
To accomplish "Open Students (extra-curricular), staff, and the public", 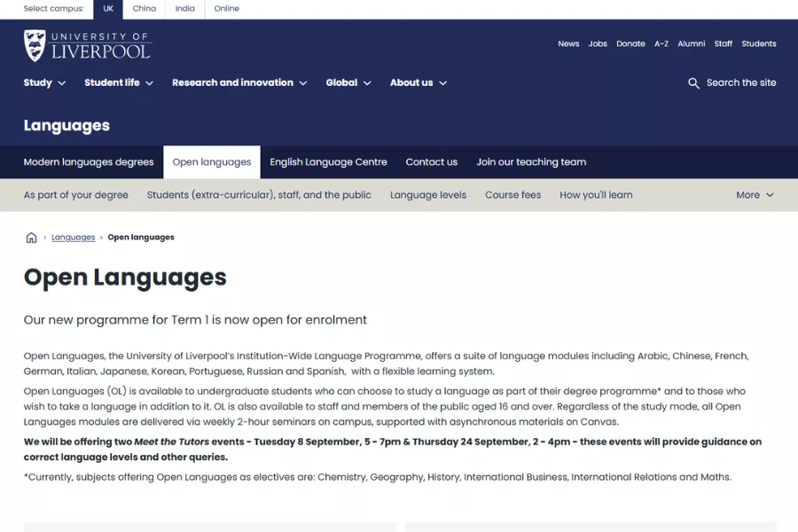I will pyautogui.click(x=259, y=195).
